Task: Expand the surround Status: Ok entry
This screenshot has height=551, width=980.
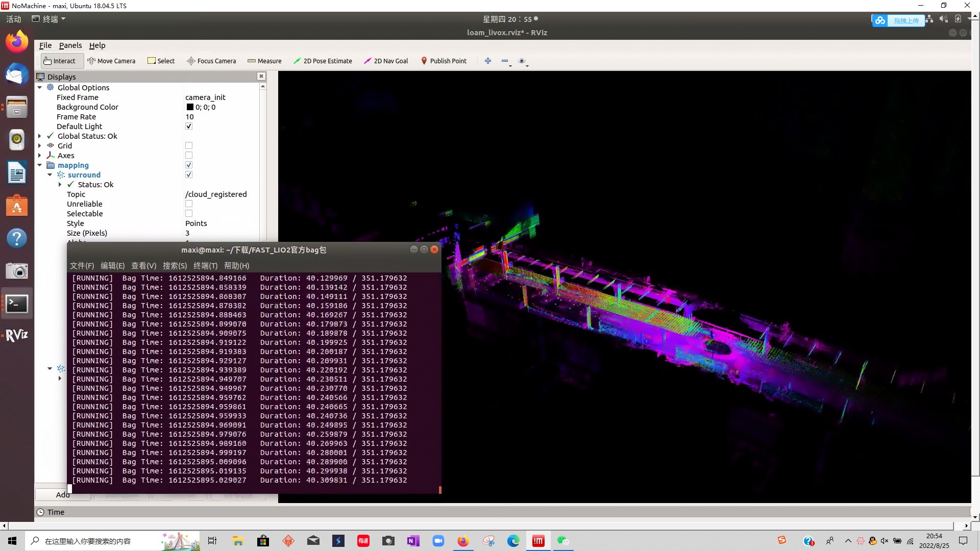Action: (60, 184)
